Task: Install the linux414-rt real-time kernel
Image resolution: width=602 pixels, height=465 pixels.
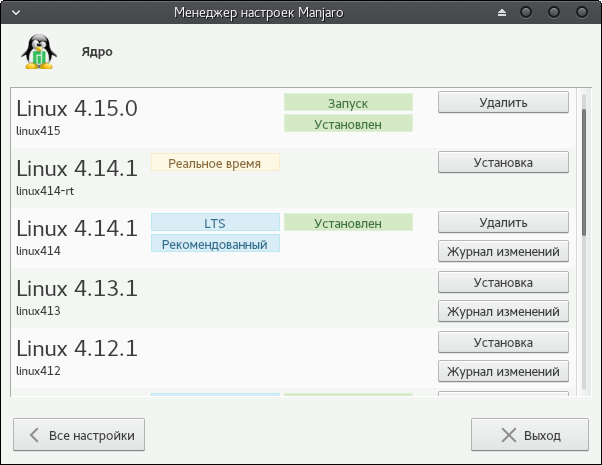Action: coord(503,162)
